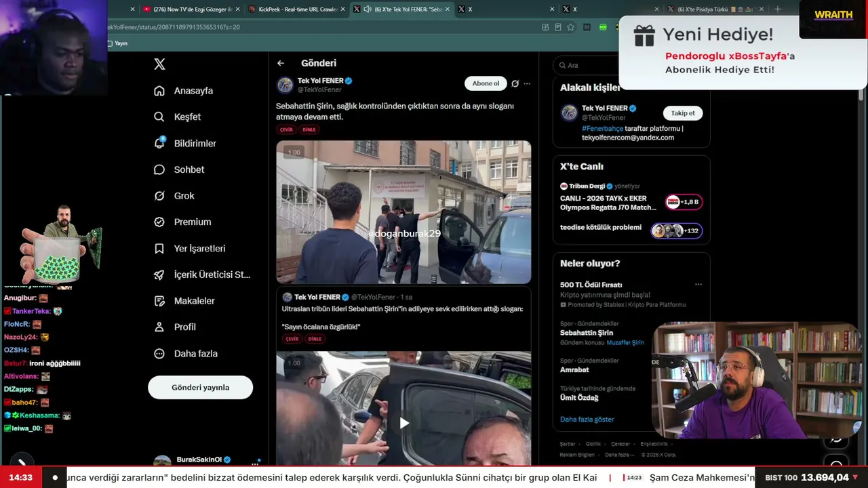This screenshot has height=488, width=868.
Task: Open the Grok icon in sidebar
Action: (x=159, y=196)
